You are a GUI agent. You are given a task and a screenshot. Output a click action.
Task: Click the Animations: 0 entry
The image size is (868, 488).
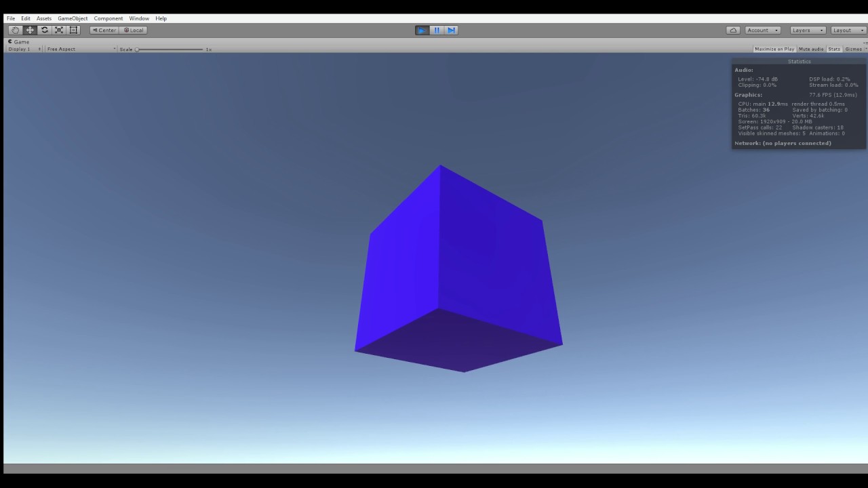827,134
